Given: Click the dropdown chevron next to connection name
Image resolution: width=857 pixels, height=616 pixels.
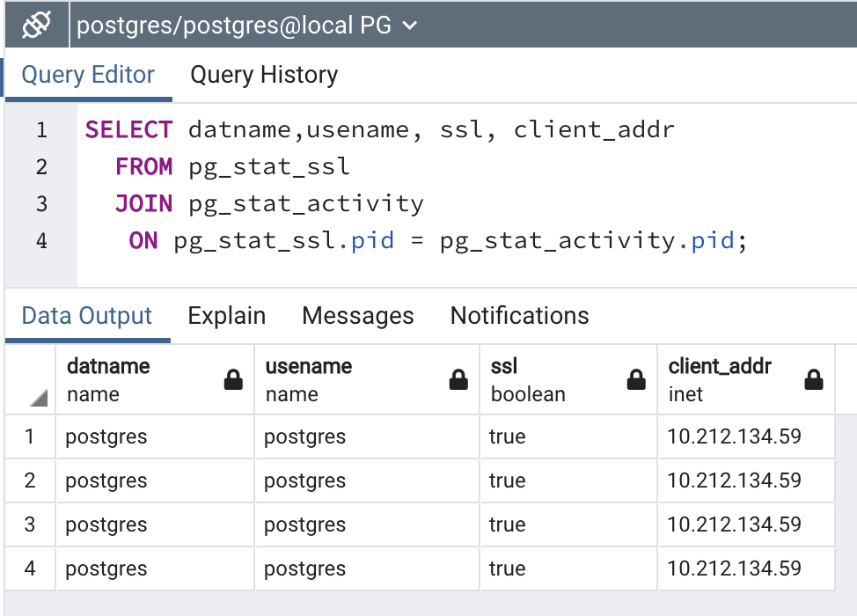Looking at the screenshot, I should coord(409,26).
